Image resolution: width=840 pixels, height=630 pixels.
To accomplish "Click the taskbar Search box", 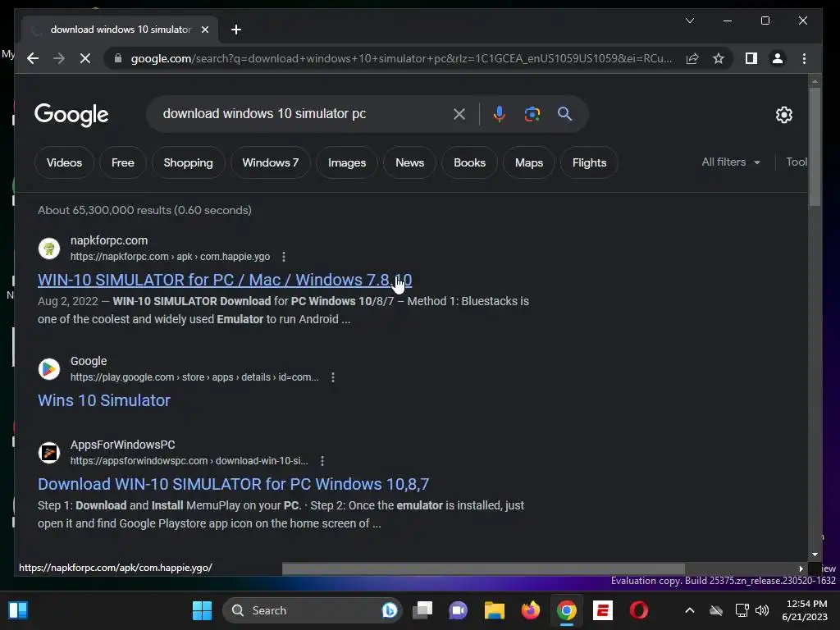I will (x=312, y=610).
